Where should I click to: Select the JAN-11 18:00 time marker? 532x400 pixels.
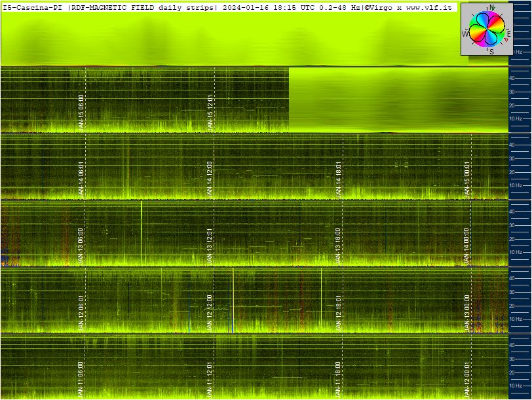(x=337, y=380)
